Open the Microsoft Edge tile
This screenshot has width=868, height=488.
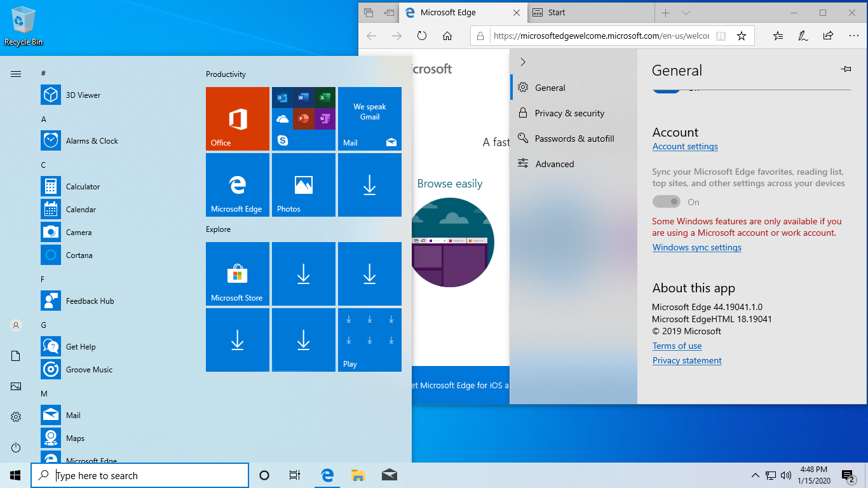[x=238, y=185]
